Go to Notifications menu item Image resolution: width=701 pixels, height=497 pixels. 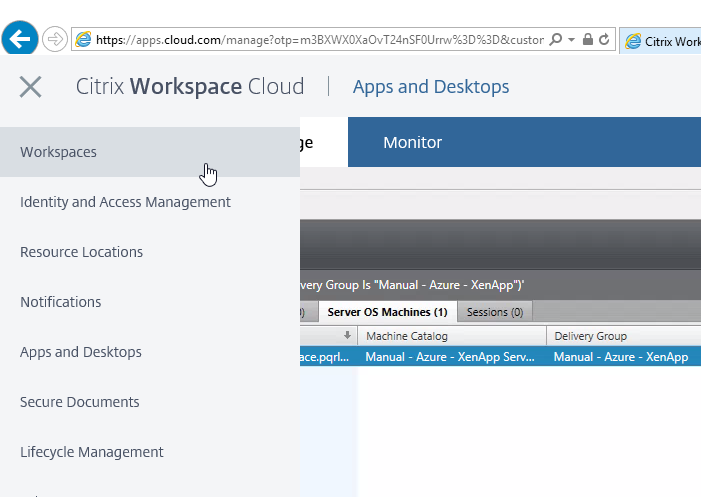(x=60, y=302)
